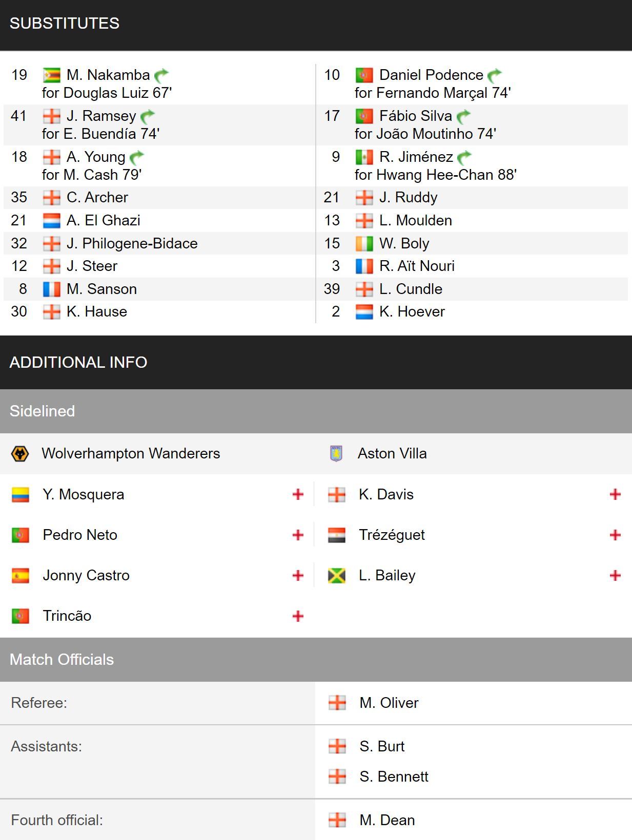Click the Mexico flag next to R. Jiménez

point(364,157)
